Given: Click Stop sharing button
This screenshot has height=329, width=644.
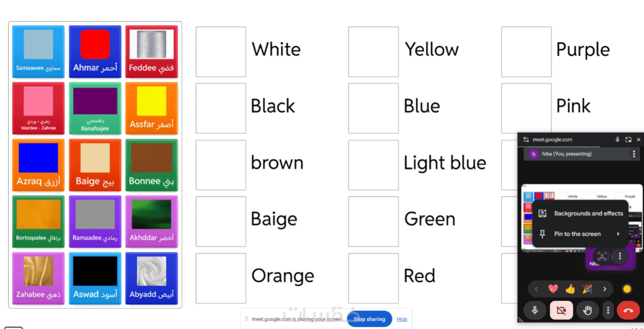Looking at the screenshot, I should point(369,319).
